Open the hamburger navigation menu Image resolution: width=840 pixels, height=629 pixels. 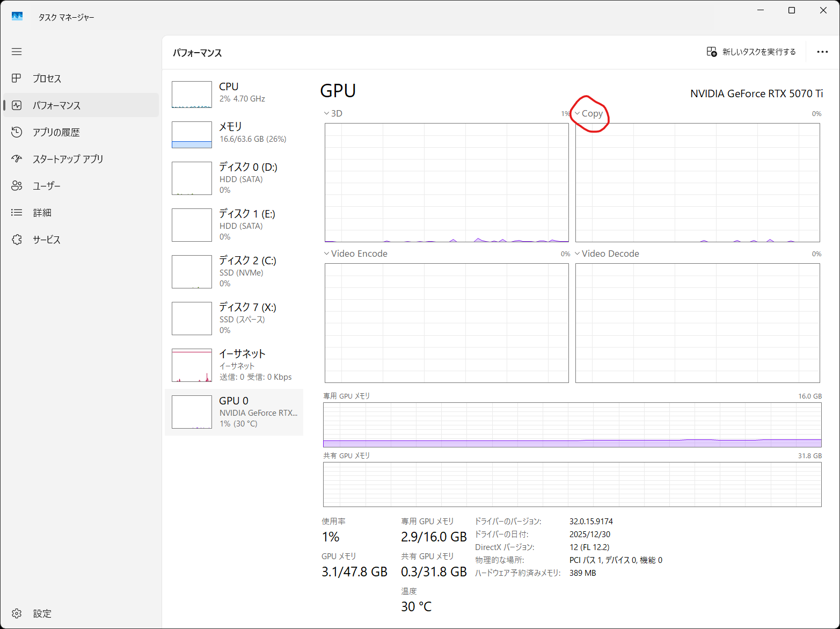coord(17,52)
